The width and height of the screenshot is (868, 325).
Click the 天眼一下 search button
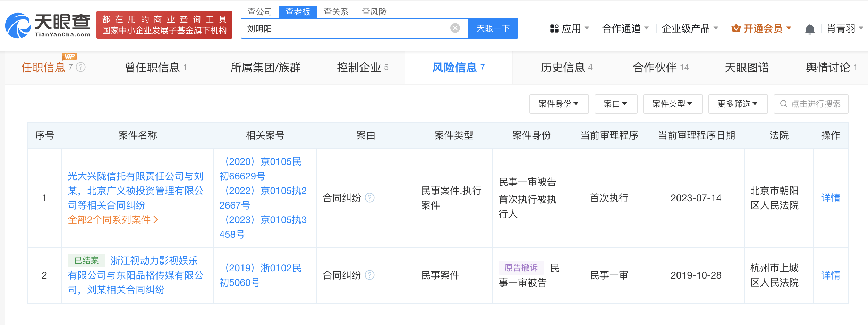tap(493, 28)
